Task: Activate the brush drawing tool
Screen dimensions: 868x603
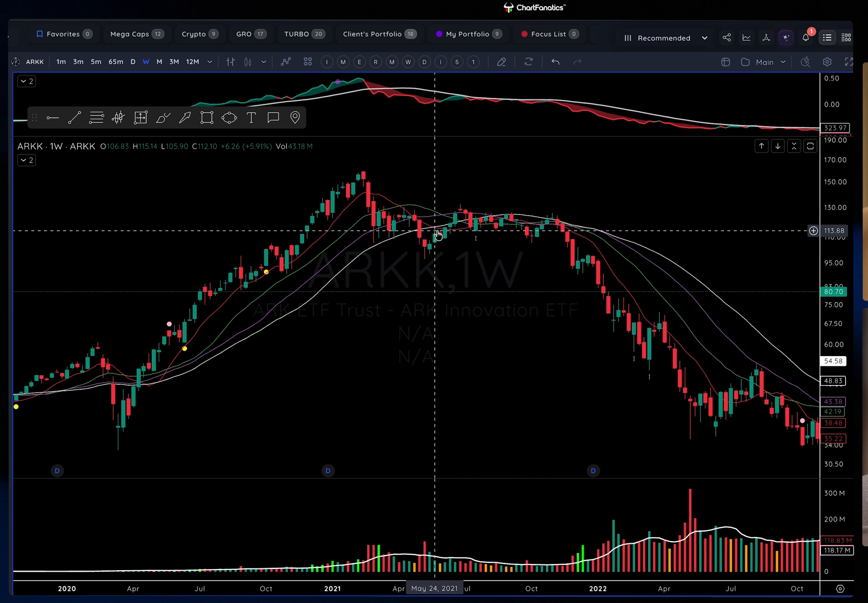Action: point(163,118)
